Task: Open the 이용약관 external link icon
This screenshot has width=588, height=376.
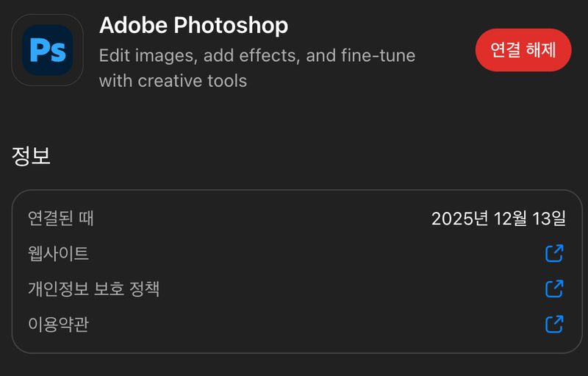Action: coord(554,324)
